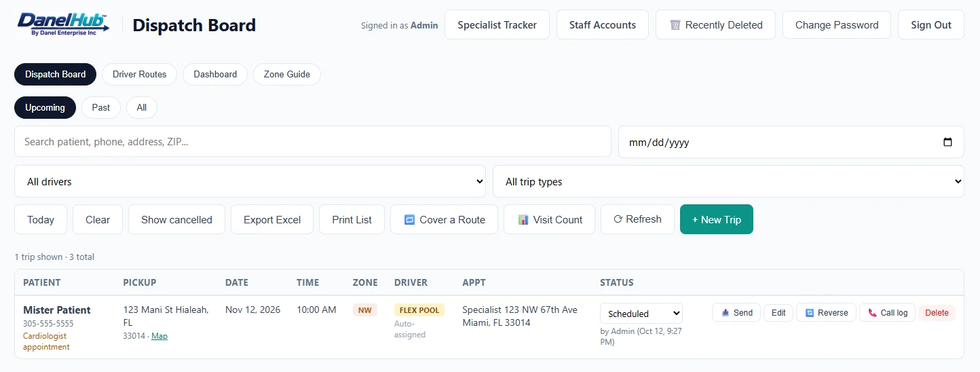Edit the Mister Patient trip
The width and height of the screenshot is (980, 372).
778,313
